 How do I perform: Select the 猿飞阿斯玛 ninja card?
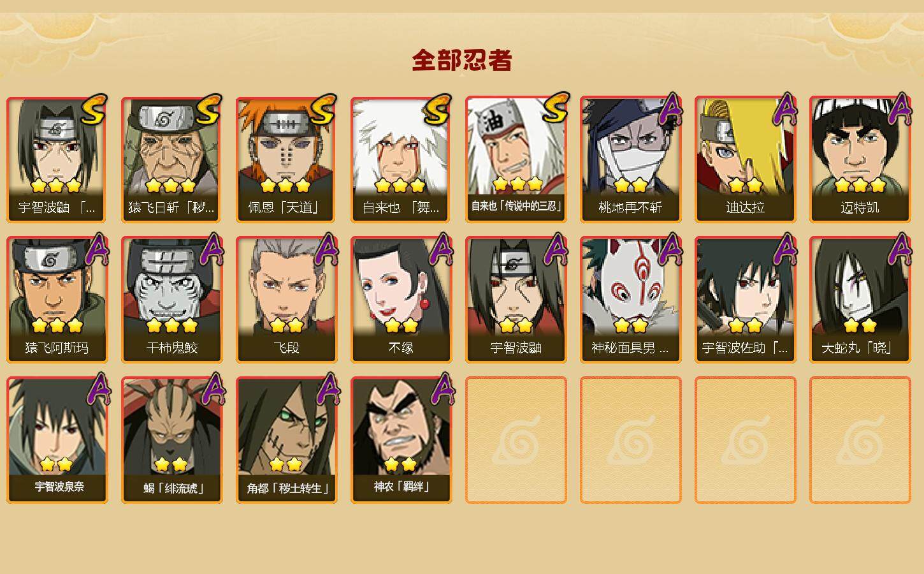pos(57,300)
